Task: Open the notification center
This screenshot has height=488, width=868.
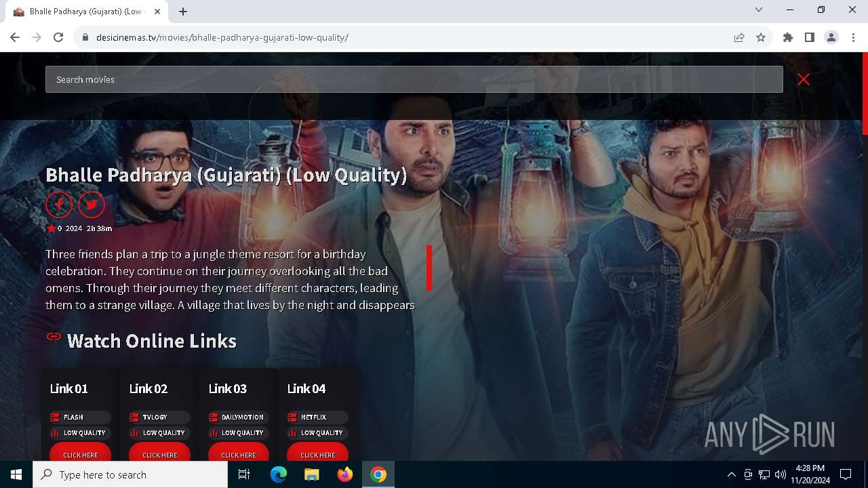Action: click(846, 474)
